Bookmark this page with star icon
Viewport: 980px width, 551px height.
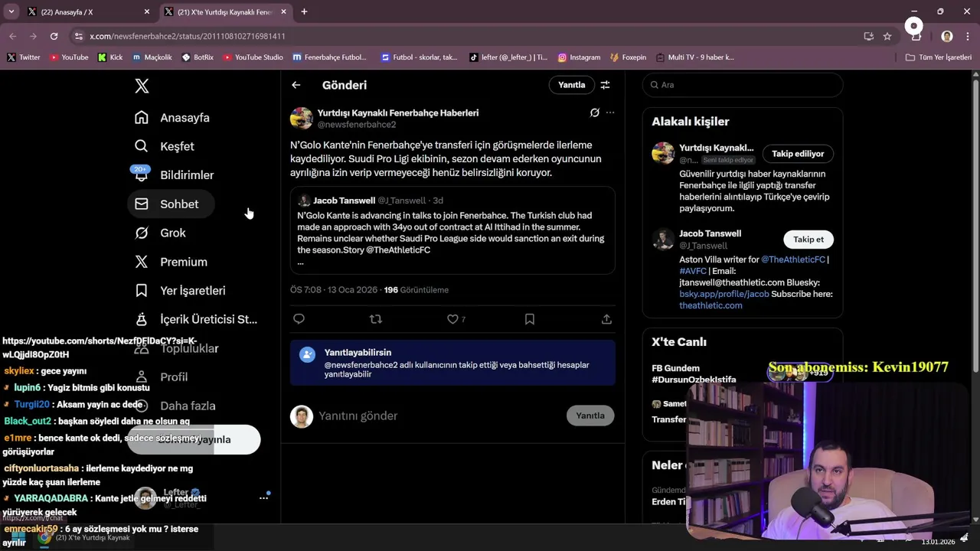[887, 36]
